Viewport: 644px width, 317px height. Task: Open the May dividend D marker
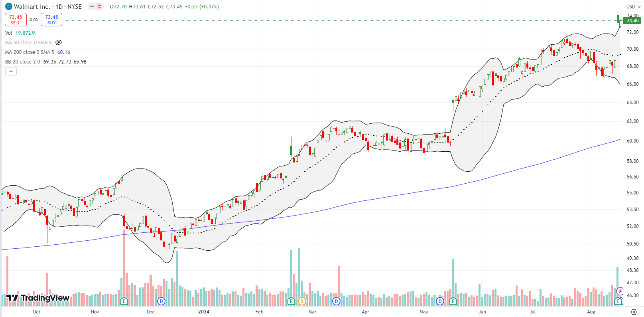[440, 301]
